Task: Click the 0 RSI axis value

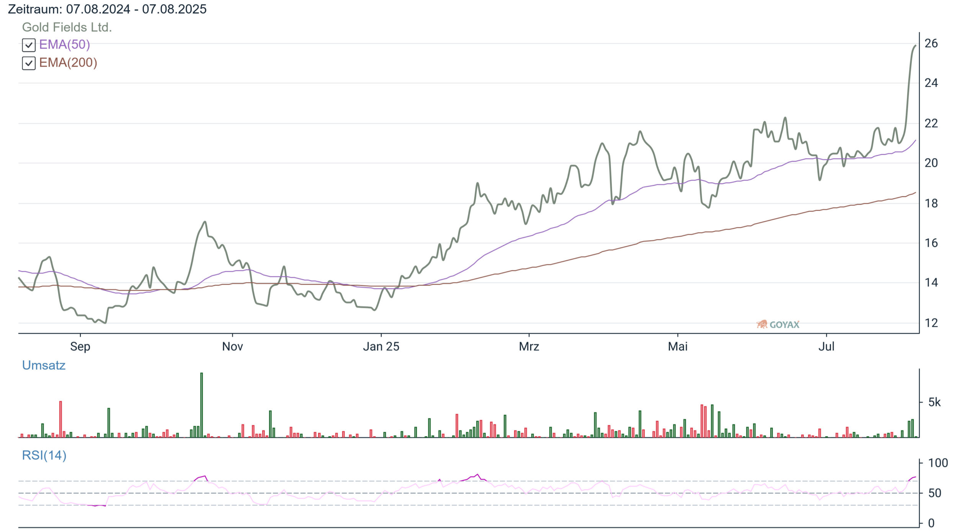Action: (931, 523)
